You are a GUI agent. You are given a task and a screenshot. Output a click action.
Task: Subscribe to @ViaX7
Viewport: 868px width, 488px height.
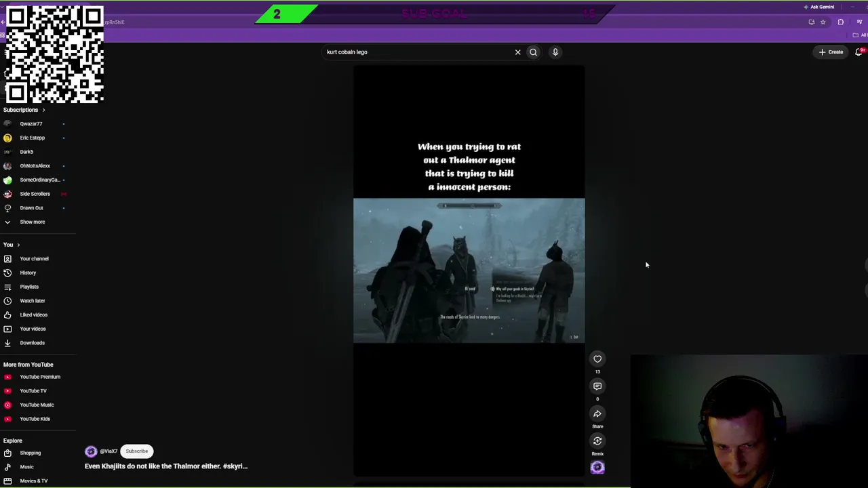tap(136, 451)
